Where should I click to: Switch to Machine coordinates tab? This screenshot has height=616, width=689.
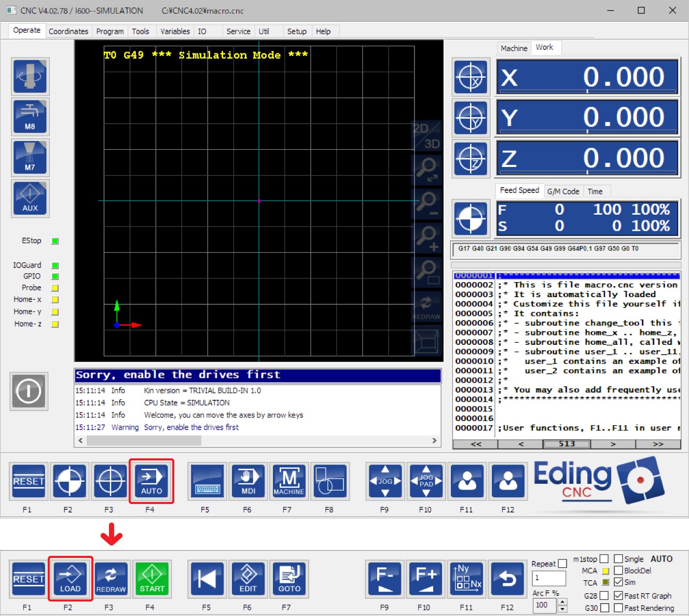[x=514, y=48]
